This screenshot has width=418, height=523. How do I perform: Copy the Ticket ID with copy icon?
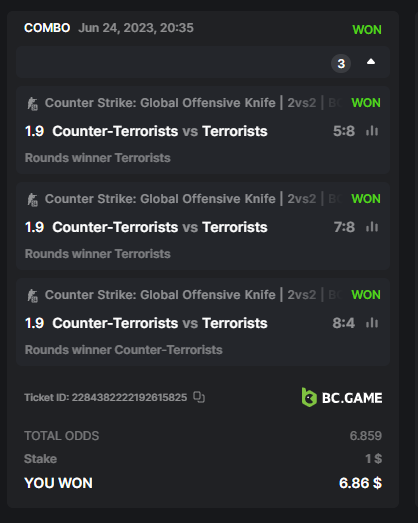pyautogui.click(x=199, y=397)
